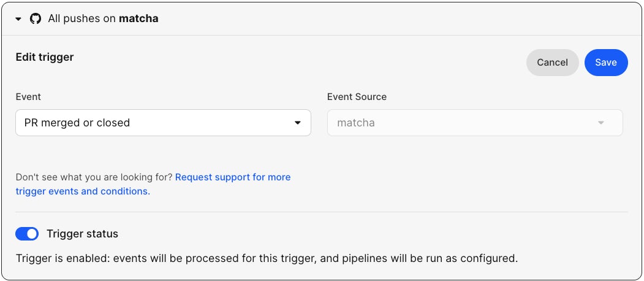Screen dimensions: 644x281
Task: Click the Event dropdown arrow icon
Action: tap(298, 123)
